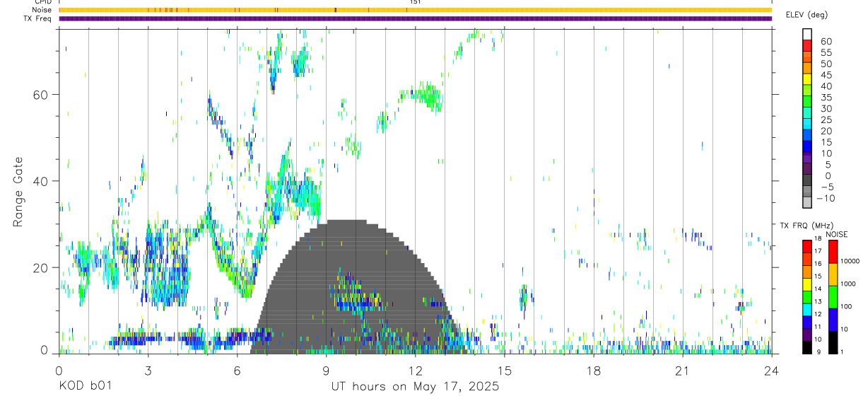Select the NOISE colorbar strip
This screenshot has height=401, width=868.
click(833, 297)
